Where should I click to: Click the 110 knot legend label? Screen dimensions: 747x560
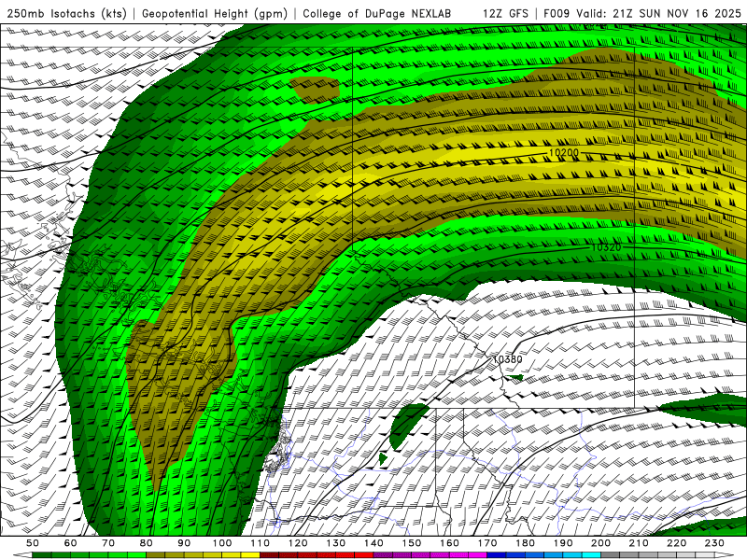pyautogui.click(x=261, y=543)
